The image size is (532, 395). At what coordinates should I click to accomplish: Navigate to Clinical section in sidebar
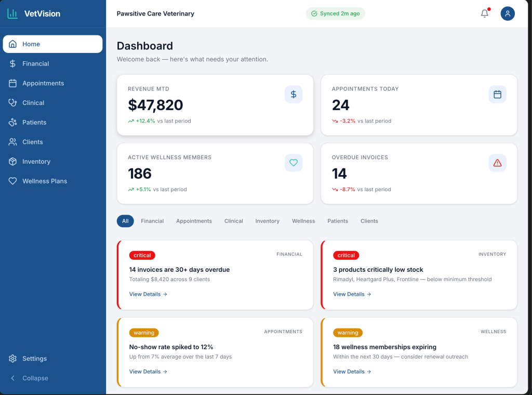[33, 103]
